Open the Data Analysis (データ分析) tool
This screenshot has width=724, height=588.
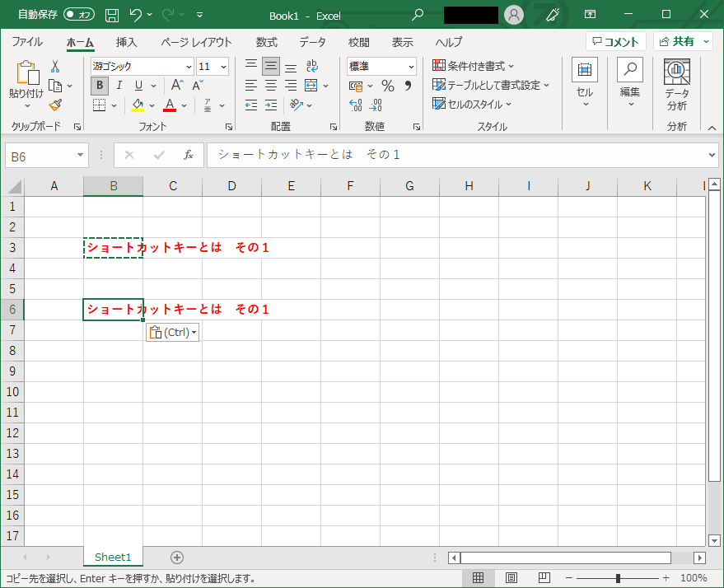pyautogui.click(x=677, y=85)
